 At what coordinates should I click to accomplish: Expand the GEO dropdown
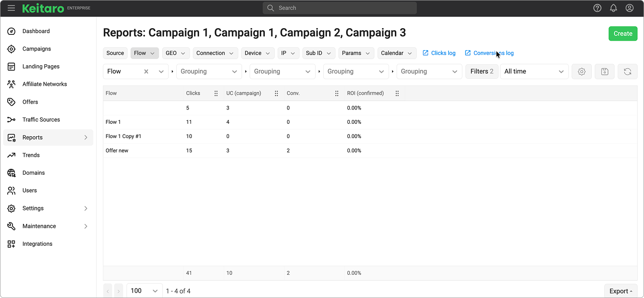coord(176,53)
